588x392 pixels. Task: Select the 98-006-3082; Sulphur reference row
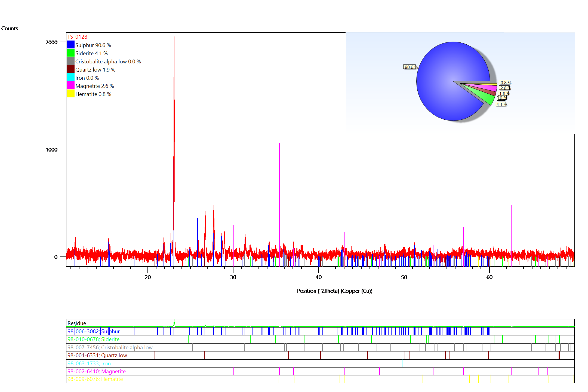pos(94,331)
